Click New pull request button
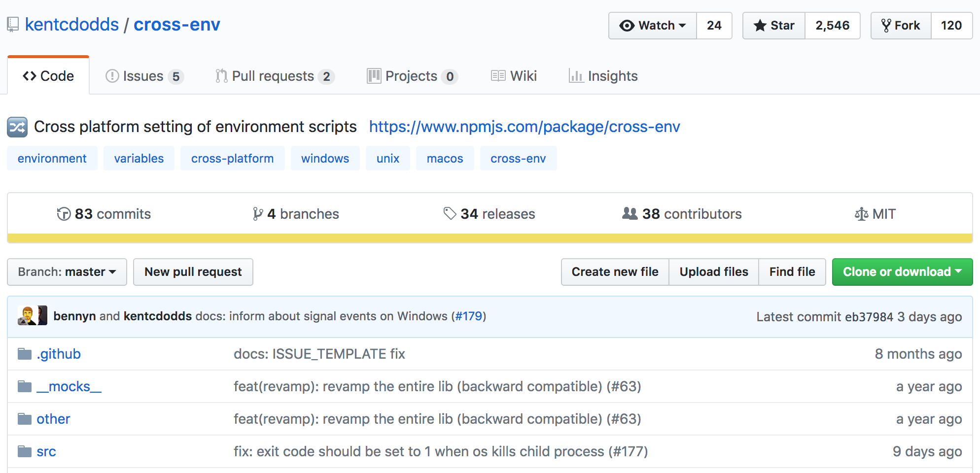 [x=193, y=272]
